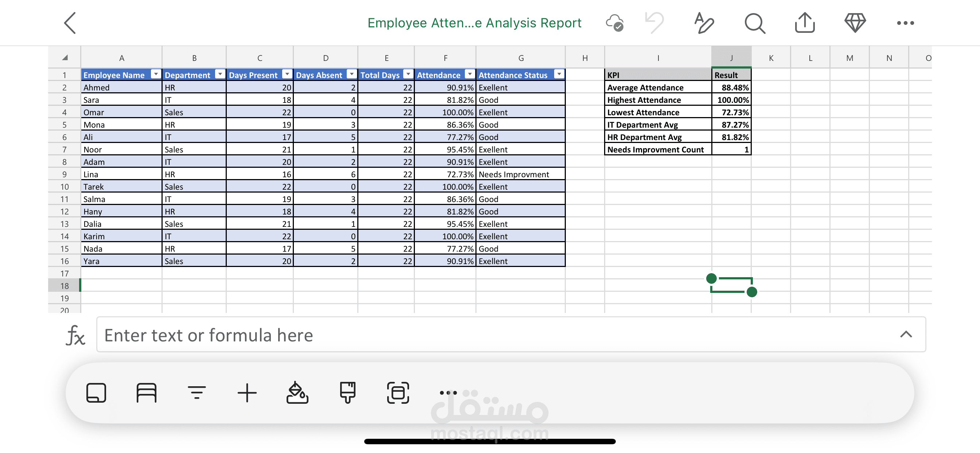The image size is (980, 453).
Task: Tap the card view icon in bottom toolbar
Action: (x=96, y=392)
